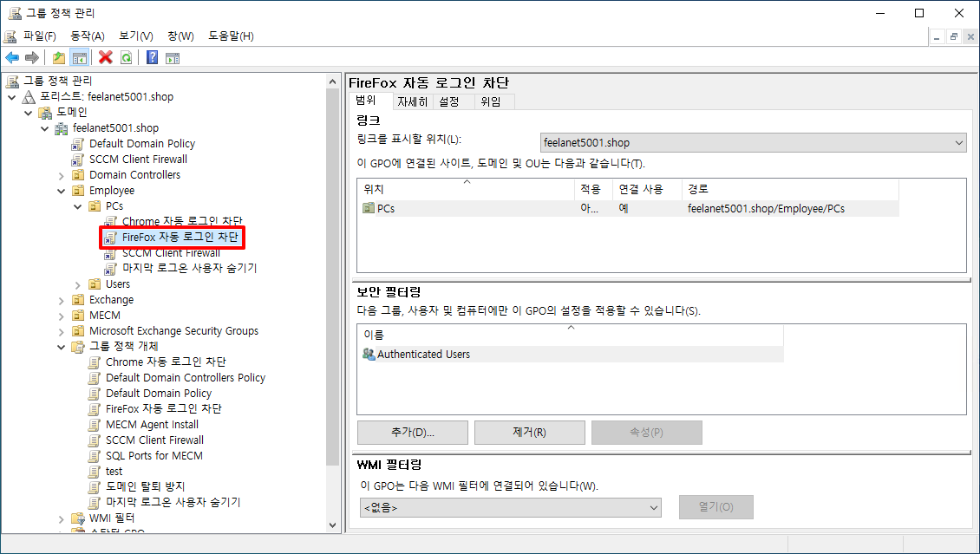The image size is (980, 554).
Task: Collapse the 도메인 tree node
Action: (x=28, y=113)
